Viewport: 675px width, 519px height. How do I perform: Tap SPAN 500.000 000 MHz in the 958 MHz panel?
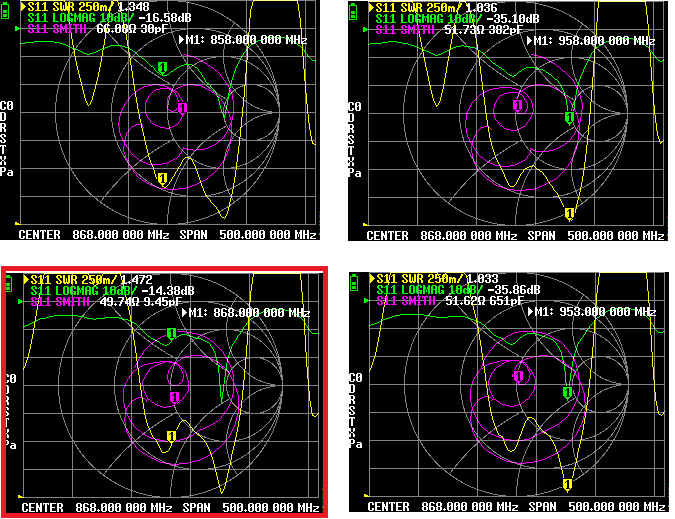click(x=596, y=236)
